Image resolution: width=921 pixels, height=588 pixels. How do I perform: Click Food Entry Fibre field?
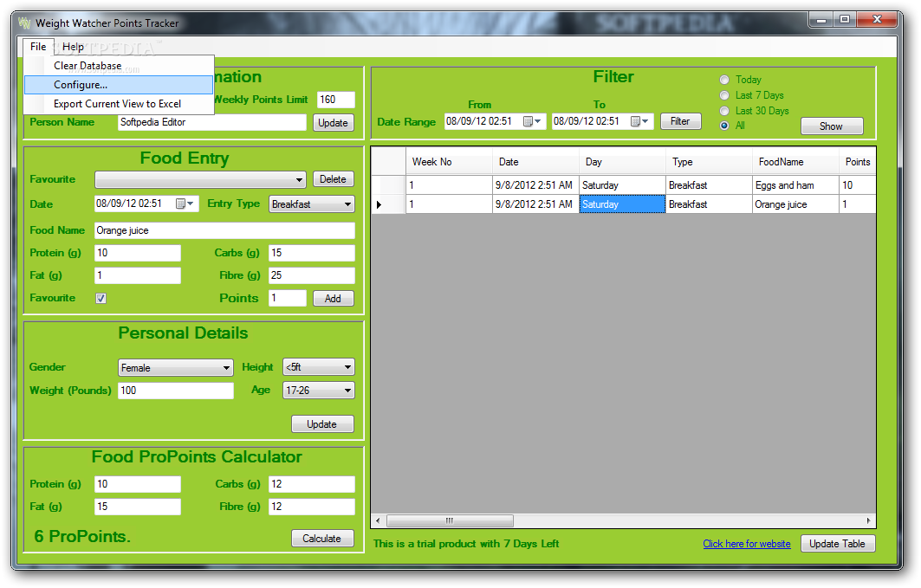click(311, 275)
